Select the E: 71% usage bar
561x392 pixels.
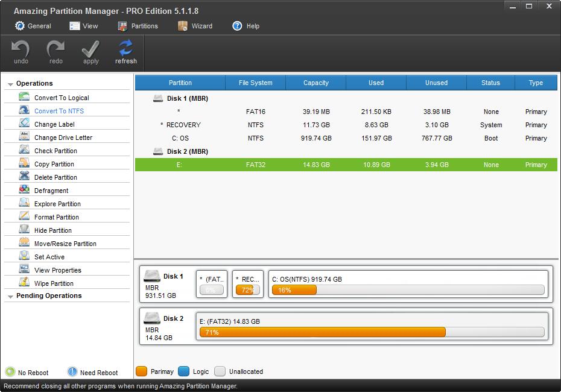coord(372,332)
